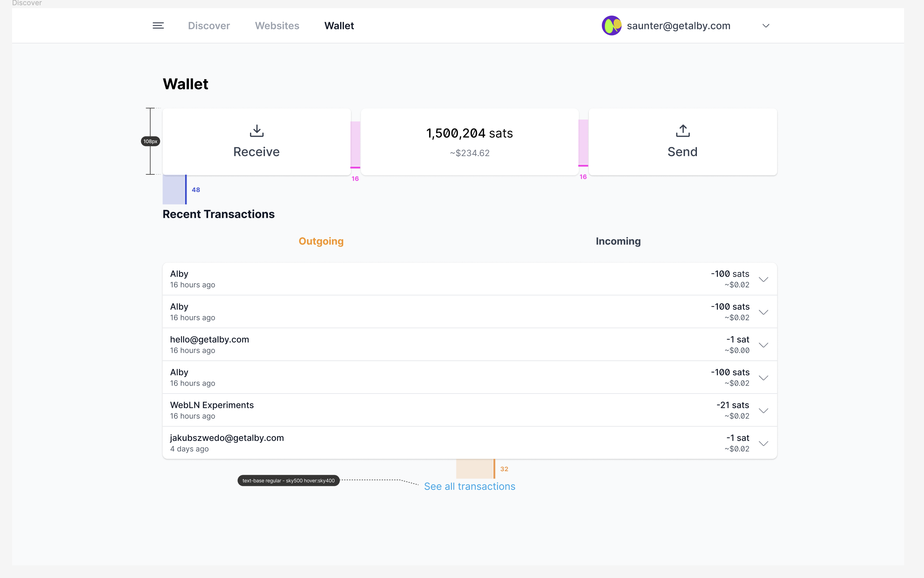
Task: Click the Alby profile avatar
Action: coord(612,25)
